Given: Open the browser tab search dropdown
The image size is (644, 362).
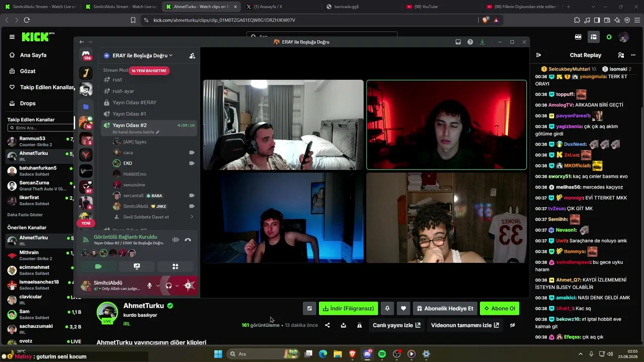Looking at the screenshot, I should pyautogui.click(x=593, y=7).
